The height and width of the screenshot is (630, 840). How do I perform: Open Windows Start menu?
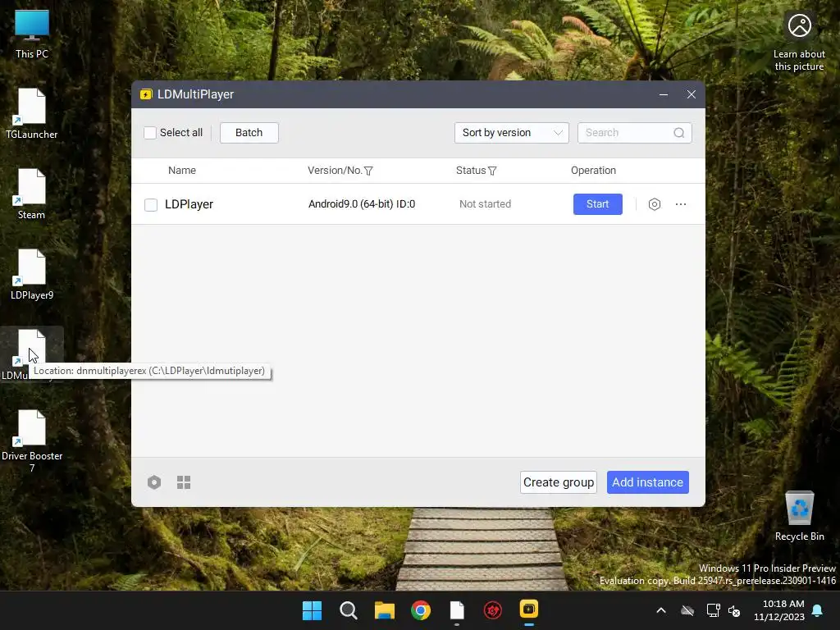click(313, 610)
